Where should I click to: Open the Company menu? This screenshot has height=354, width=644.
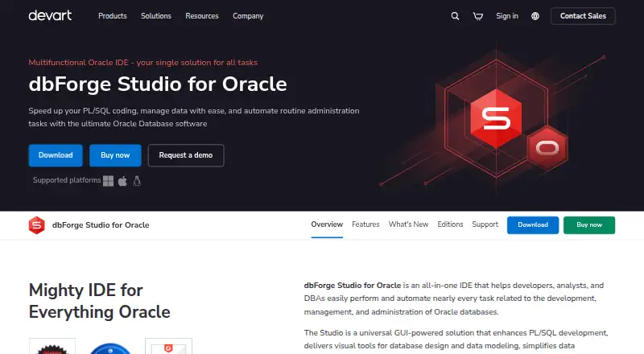[248, 16]
